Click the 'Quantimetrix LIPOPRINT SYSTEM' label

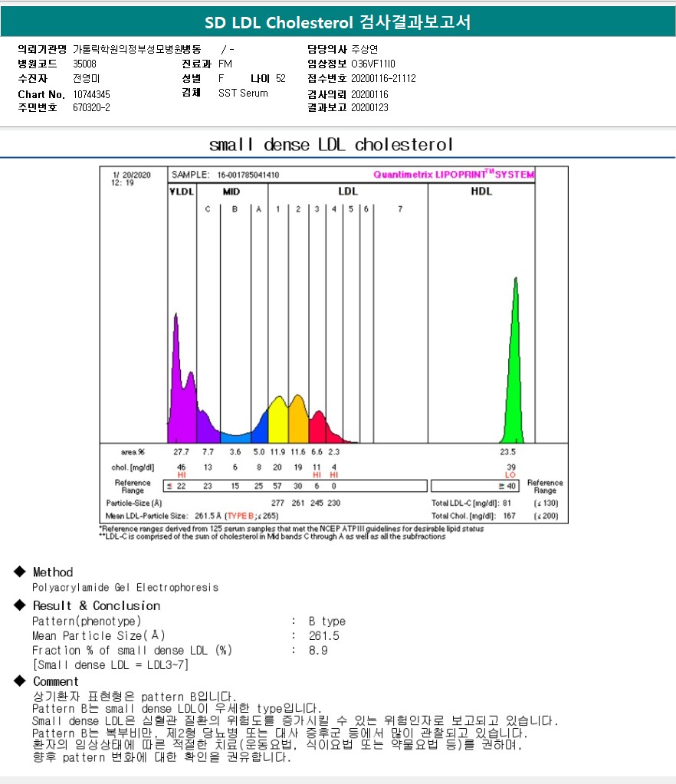pyautogui.click(x=454, y=175)
